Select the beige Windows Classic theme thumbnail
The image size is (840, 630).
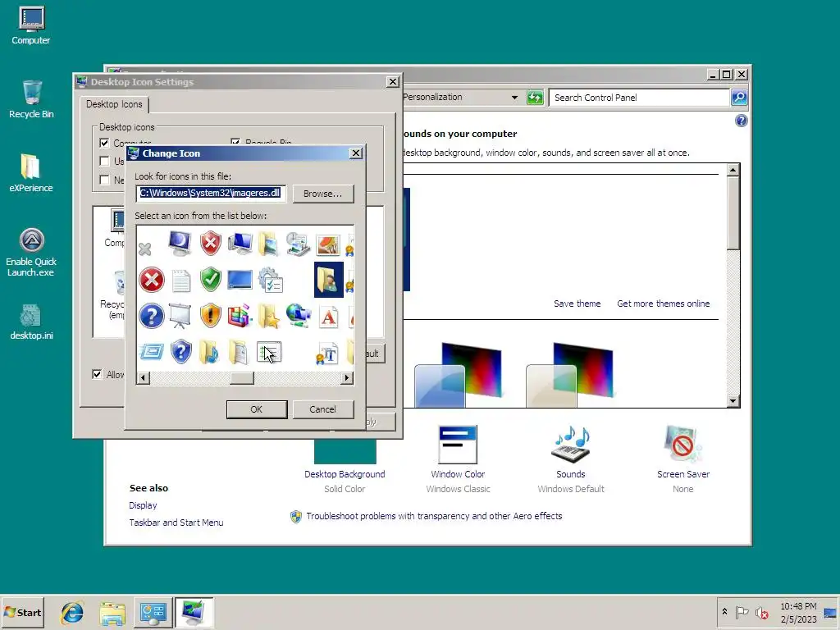[569, 375]
